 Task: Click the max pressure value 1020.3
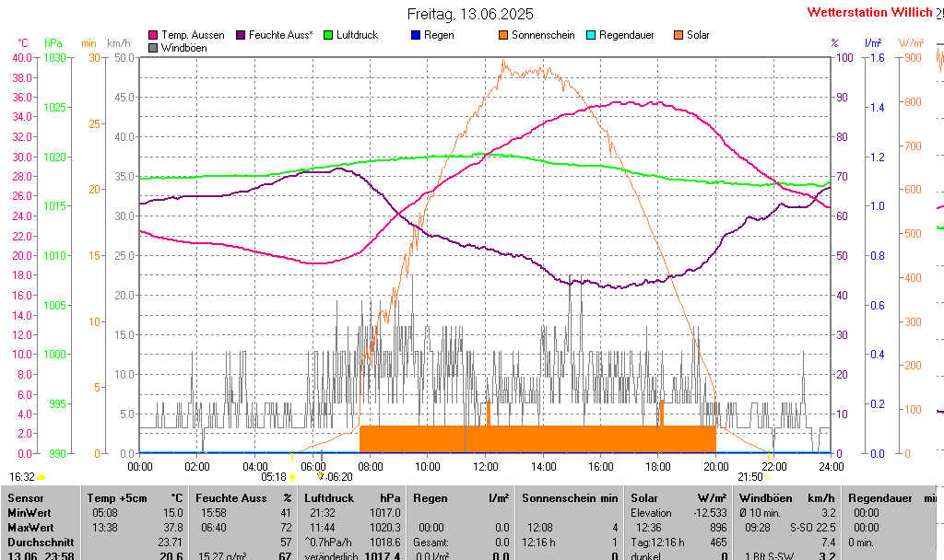[385, 528]
